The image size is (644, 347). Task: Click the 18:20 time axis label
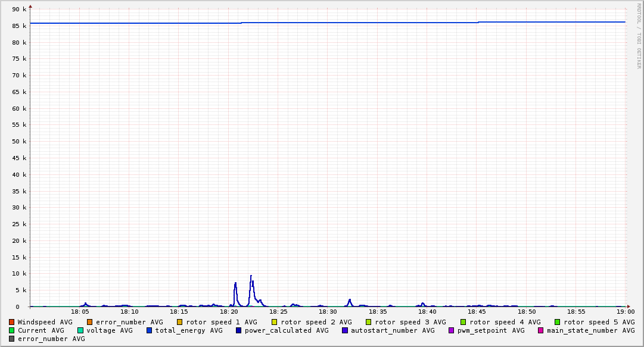pos(229,311)
